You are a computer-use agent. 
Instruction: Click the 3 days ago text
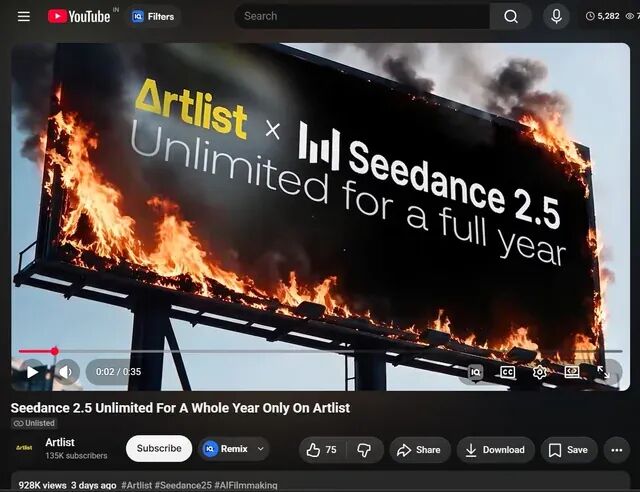click(93, 485)
